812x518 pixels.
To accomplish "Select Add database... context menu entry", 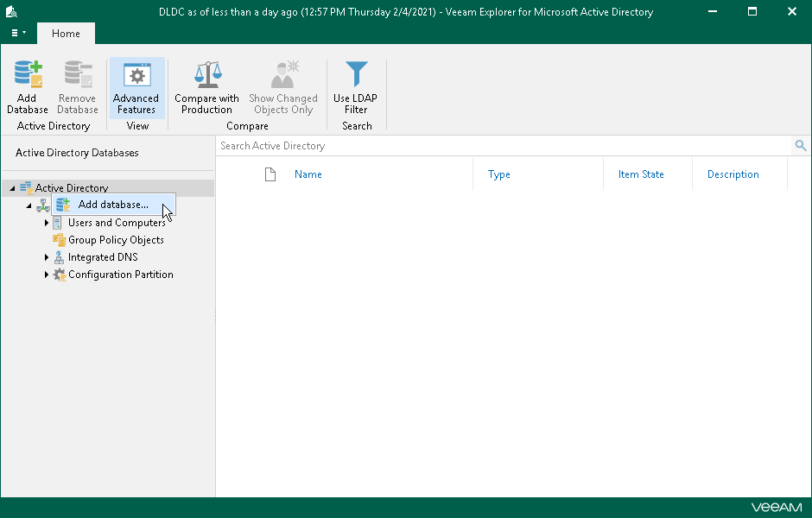I will click(113, 205).
